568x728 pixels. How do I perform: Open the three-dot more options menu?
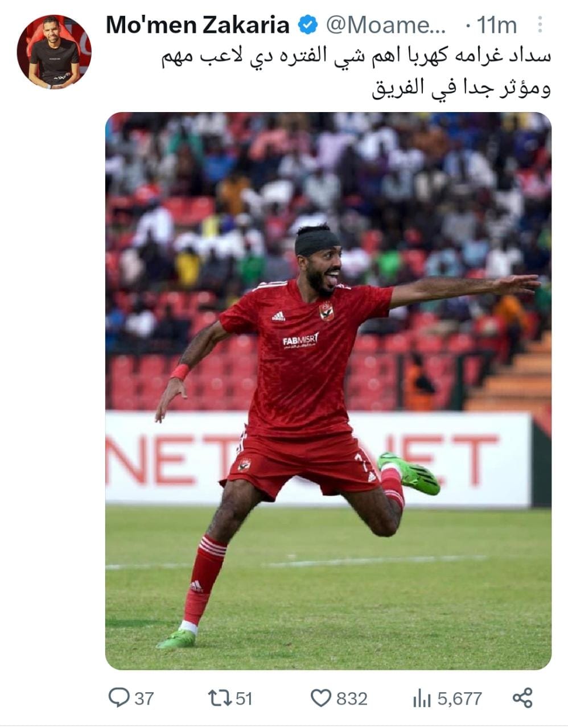point(540,24)
